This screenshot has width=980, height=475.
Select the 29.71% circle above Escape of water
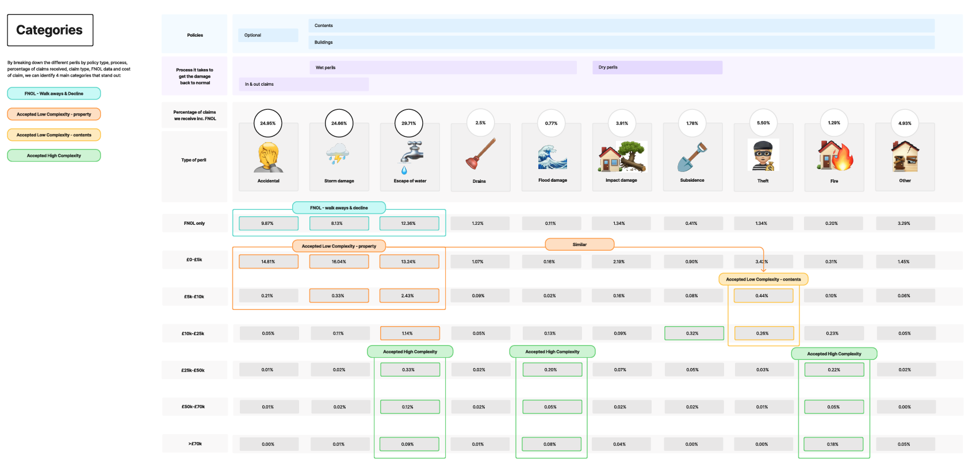[409, 123]
